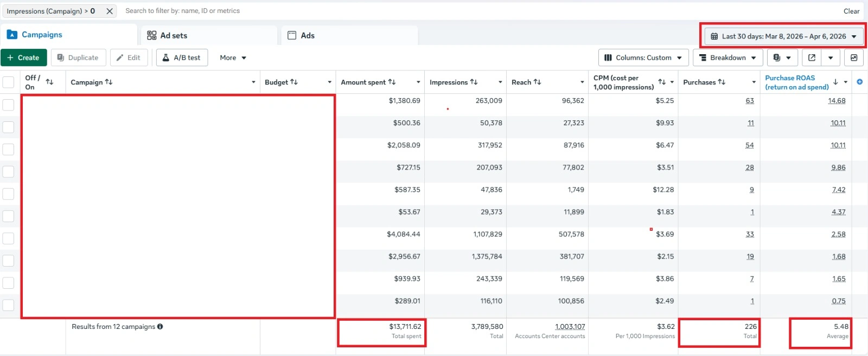This screenshot has width=868, height=356.
Task: Start an A/B test
Action: point(182,57)
